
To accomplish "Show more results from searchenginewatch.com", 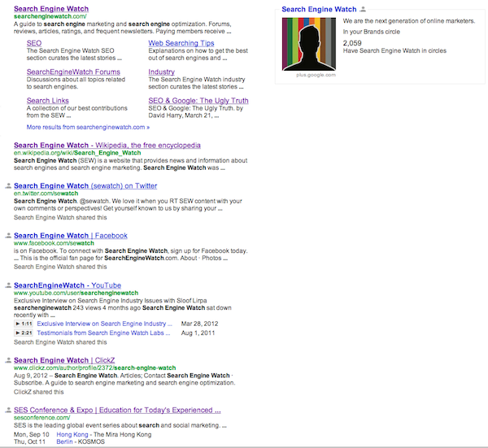I will click(88, 127).
